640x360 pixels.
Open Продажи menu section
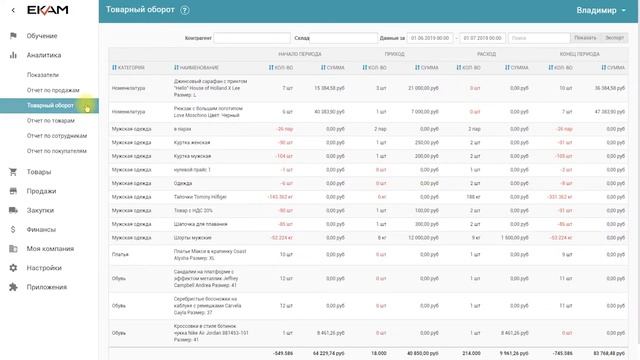tap(41, 191)
